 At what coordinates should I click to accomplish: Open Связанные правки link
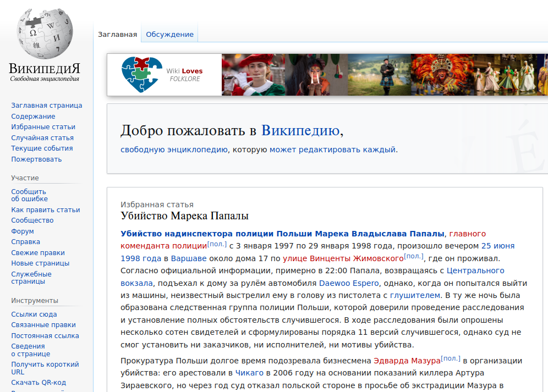[x=43, y=324]
